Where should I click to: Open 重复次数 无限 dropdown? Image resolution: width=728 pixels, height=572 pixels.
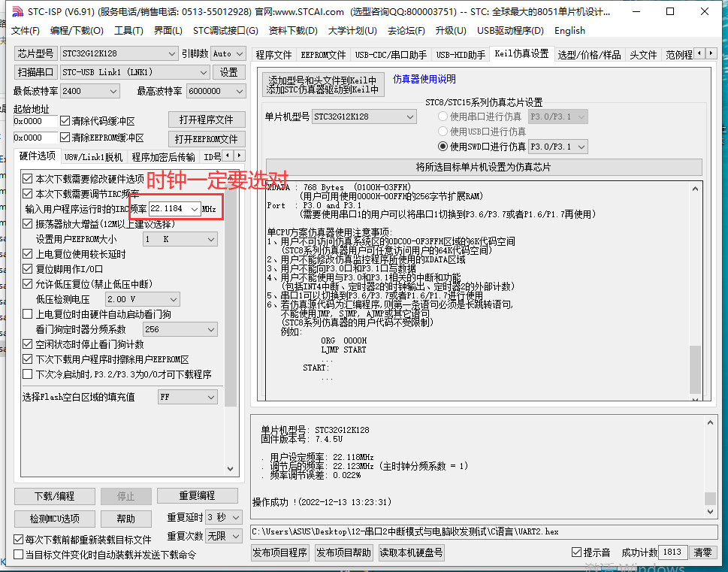pos(224,536)
